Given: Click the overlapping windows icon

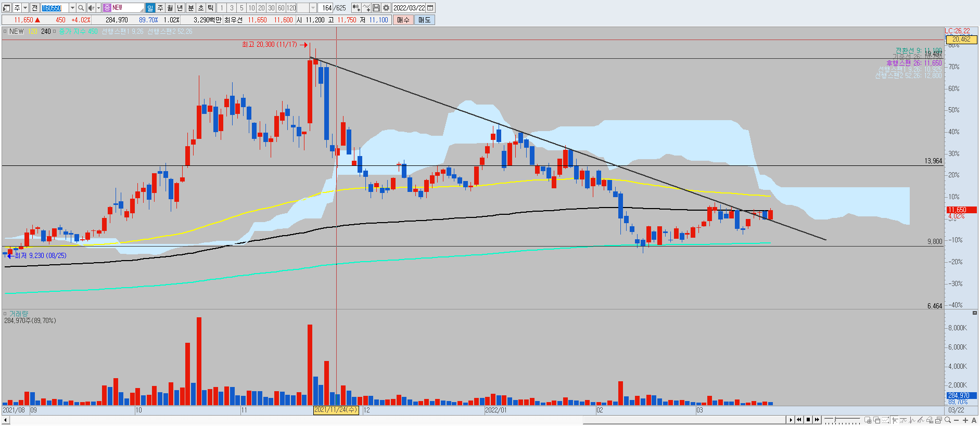Looking at the screenshot, I should click(876, 420).
